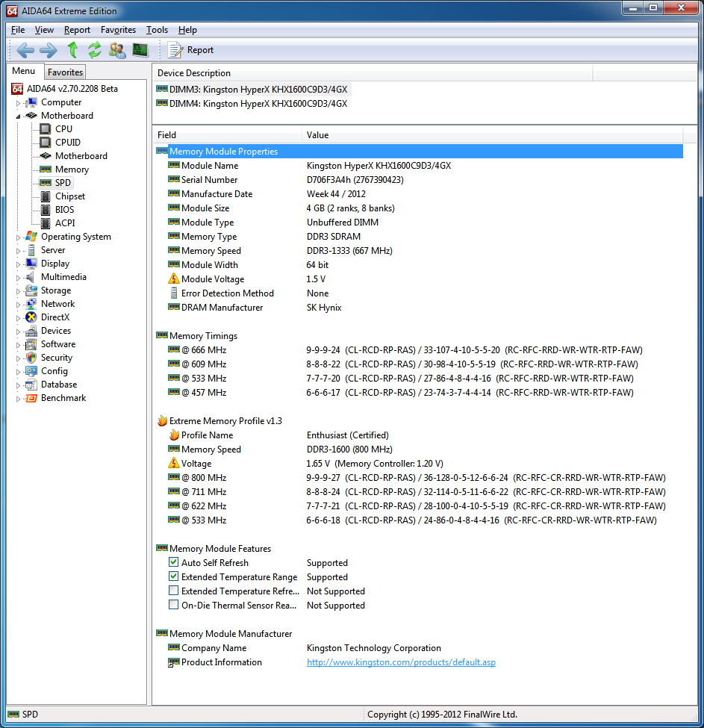Screen dimensions: 704x728
Task: Toggle On-Die Thermal Sensor checkbox
Action: [173, 605]
